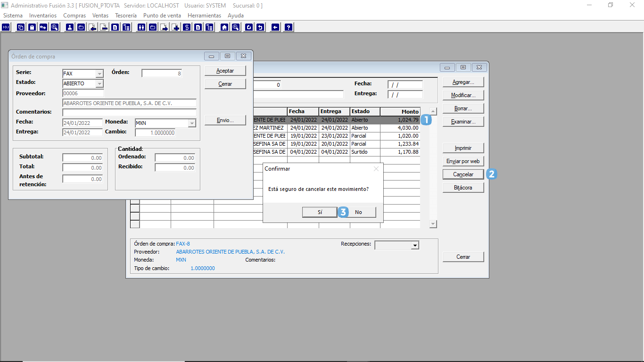Click the Entrega filter field in list window
Viewport: 644px width, 362px height.
[405, 95]
